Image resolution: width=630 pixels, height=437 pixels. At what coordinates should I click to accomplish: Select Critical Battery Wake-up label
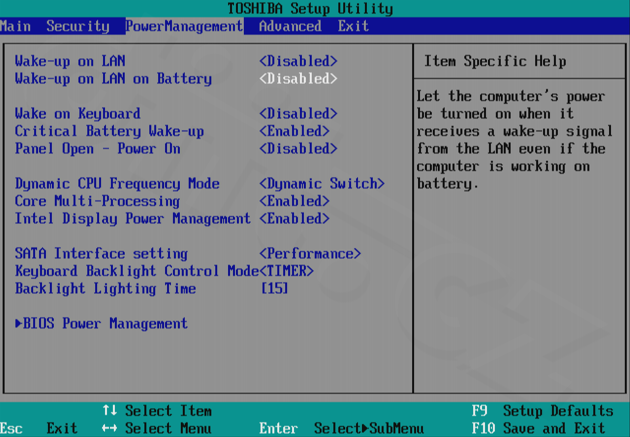[109, 131]
